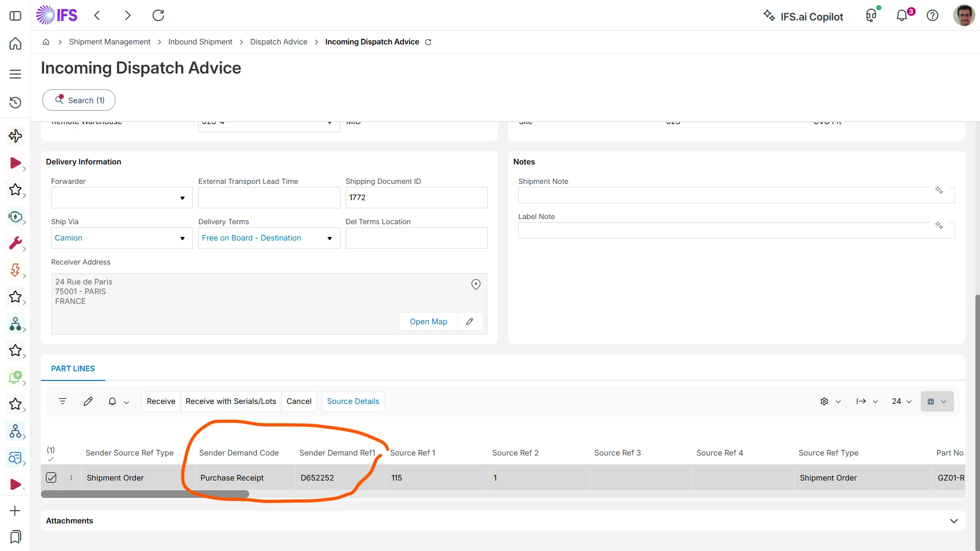Image resolution: width=980 pixels, height=551 pixels.
Task: Open the user profile avatar
Action: pyautogui.click(x=964, y=15)
